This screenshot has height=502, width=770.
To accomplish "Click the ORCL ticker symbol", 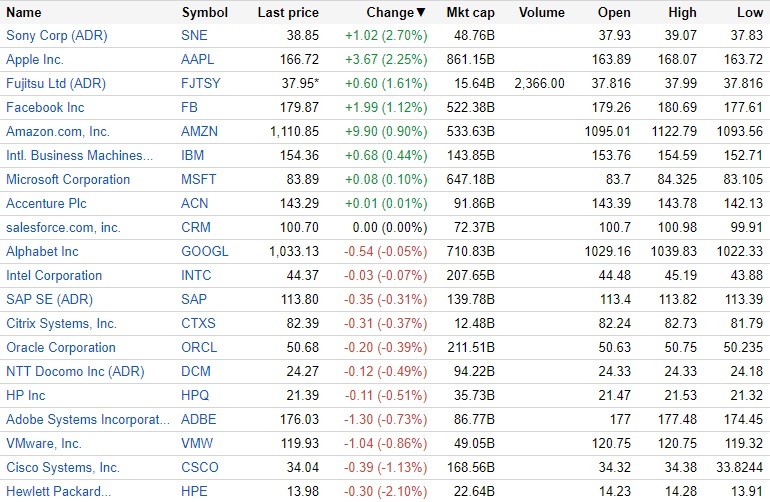I will [199, 347].
